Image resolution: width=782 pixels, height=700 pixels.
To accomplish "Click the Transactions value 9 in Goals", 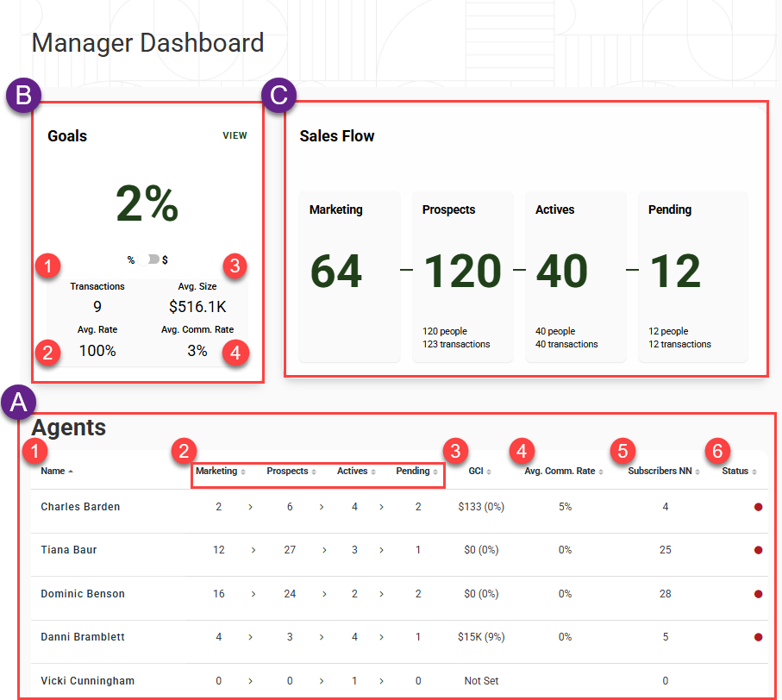I will click(x=97, y=306).
